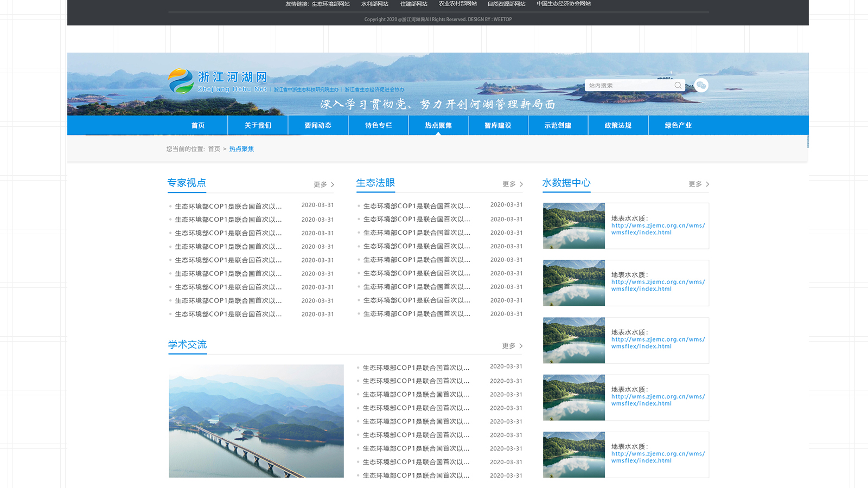Navigate to 政策法规 section
Screen dimensions: 868x488
pos(618,125)
